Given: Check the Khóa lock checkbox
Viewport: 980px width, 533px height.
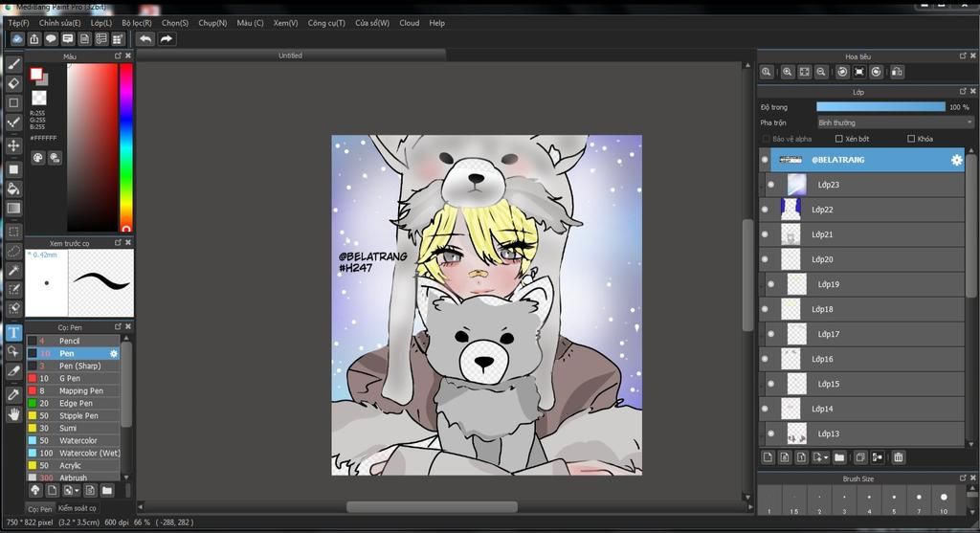Looking at the screenshot, I should point(911,139).
